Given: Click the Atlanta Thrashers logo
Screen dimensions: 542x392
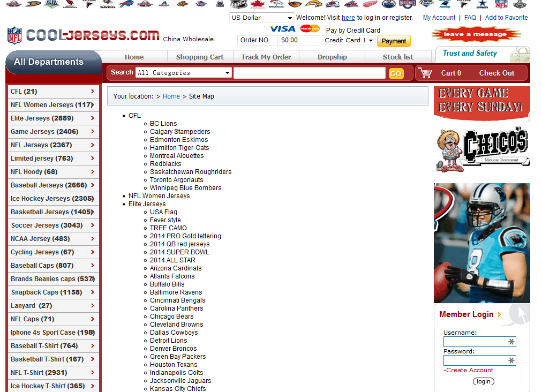Looking at the screenshot, I should (295, 4).
